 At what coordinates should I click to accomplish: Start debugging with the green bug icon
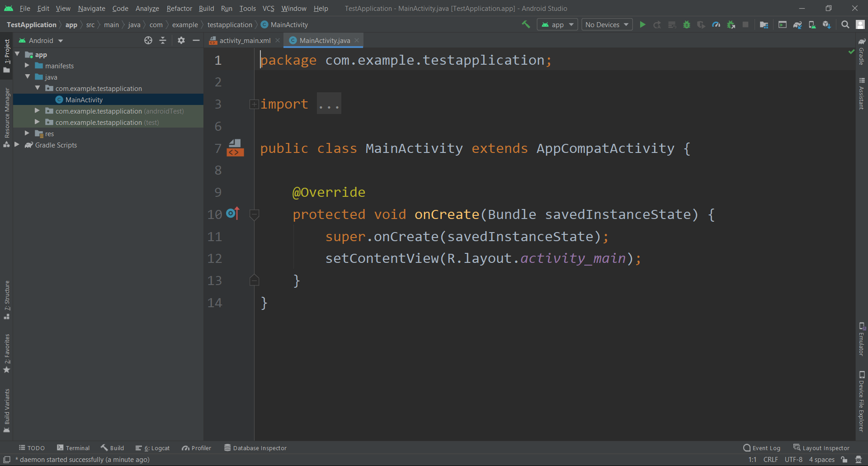coord(687,24)
